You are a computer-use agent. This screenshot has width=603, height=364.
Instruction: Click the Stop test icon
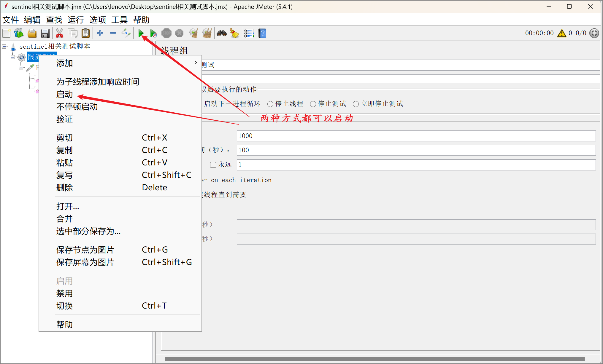[x=166, y=33]
